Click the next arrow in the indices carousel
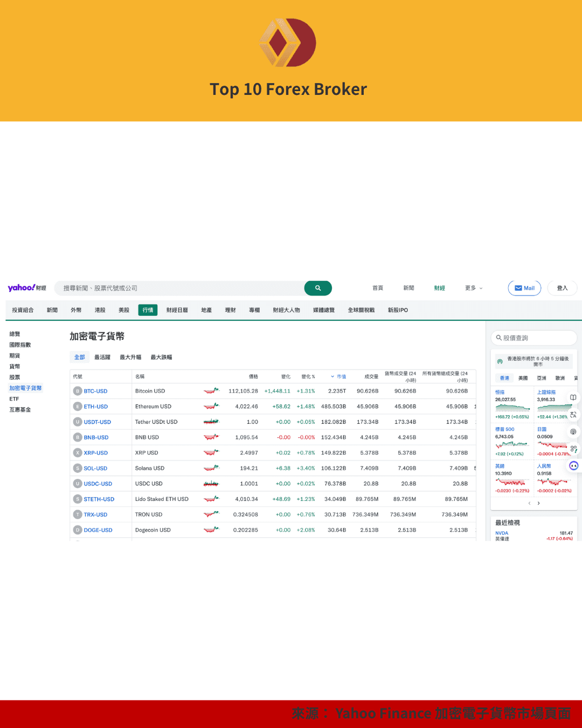The height and width of the screenshot is (728, 582). click(x=538, y=503)
